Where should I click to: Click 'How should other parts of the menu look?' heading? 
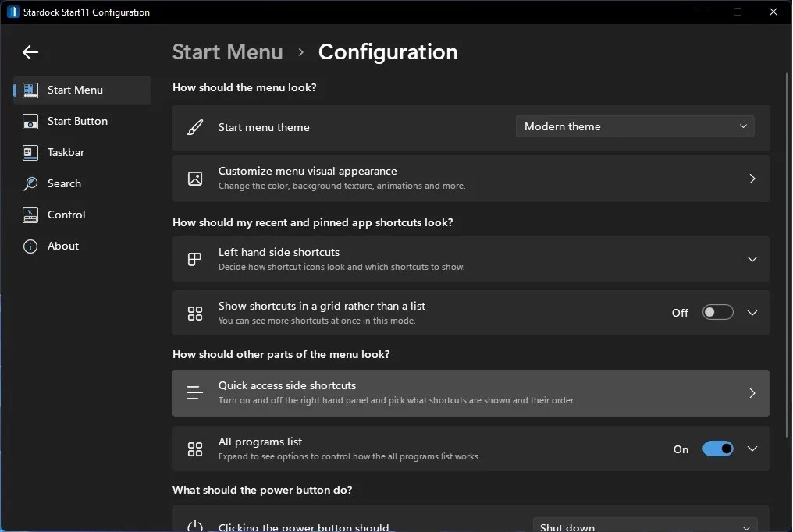[x=281, y=354]
